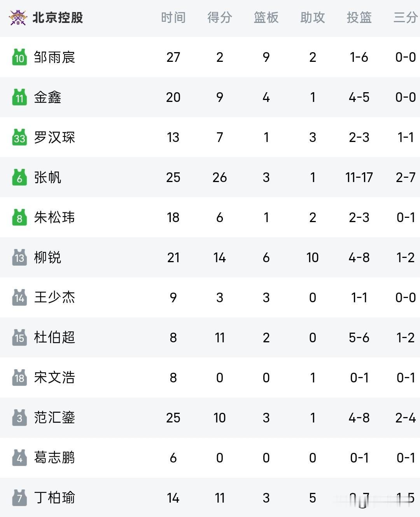The width and height of the screenshot is (420, 517).
Task: Select 范汇鎏's gray number 3 jersey icon
Action: [19, 418]
